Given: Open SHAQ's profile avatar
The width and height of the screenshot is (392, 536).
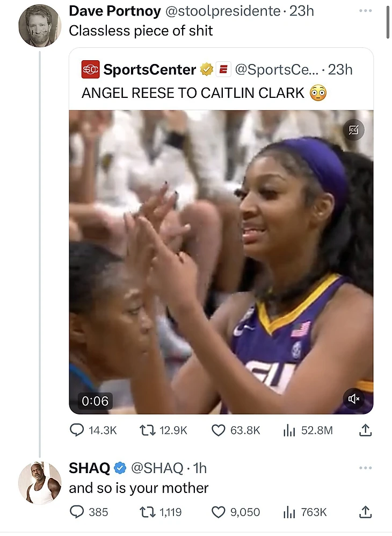Looking at the screenshot, I should (x=39, y=483).
